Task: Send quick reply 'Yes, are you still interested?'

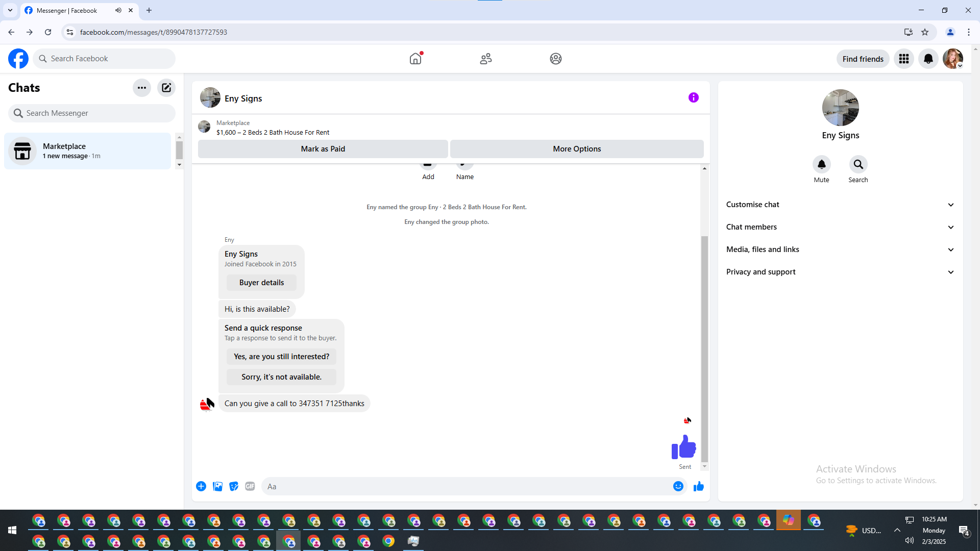Action: 281,357
